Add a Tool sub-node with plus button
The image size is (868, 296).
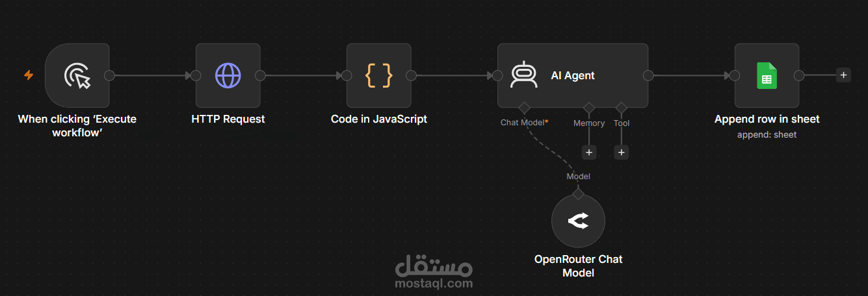pos(622,152)
